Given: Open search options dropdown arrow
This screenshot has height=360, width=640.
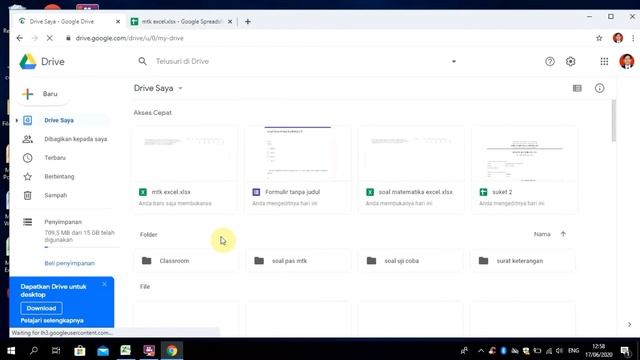Looking at the screenshot, I should point(453,61).
